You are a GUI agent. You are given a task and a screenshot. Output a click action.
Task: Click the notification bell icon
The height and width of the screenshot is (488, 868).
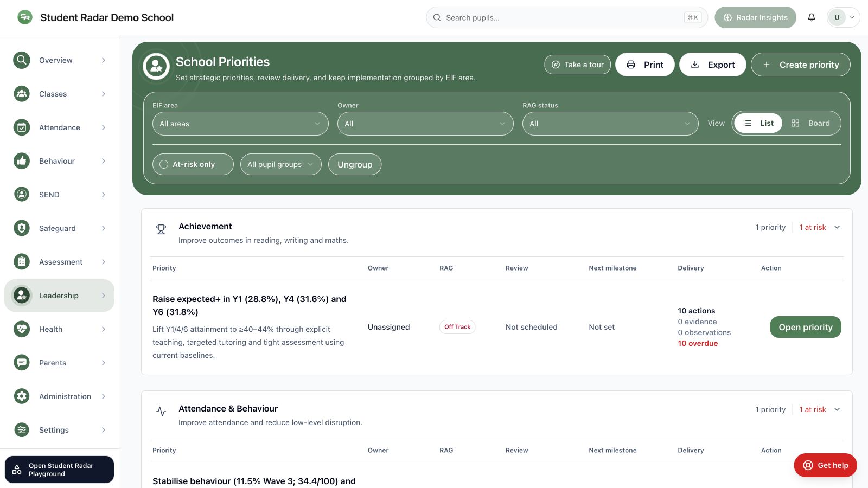pos(812,17)
